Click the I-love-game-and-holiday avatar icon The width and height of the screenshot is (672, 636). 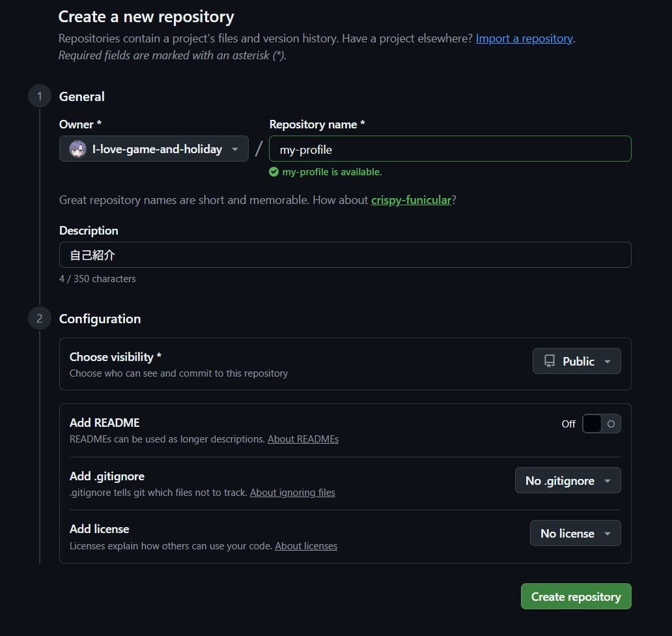click(77, 149)
